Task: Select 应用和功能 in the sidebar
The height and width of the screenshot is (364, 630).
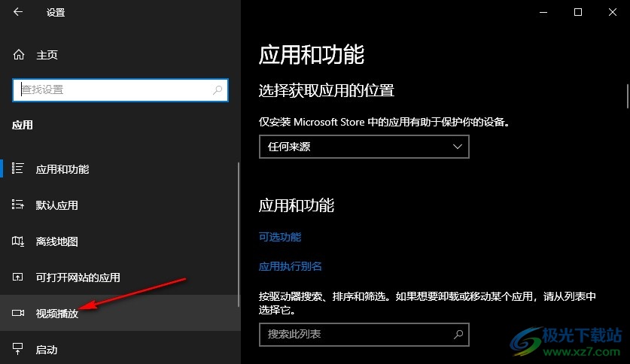Action: coord(120,169)
